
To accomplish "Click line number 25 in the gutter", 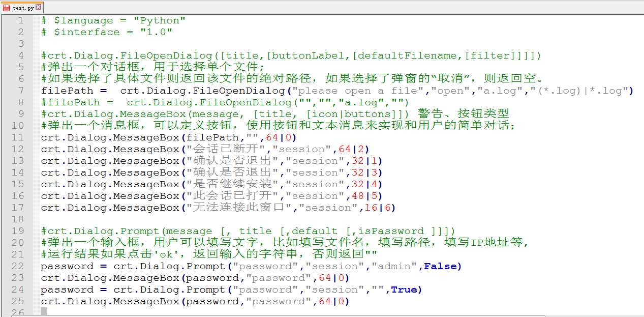I will pyautogui.click(x=18, y=301).
